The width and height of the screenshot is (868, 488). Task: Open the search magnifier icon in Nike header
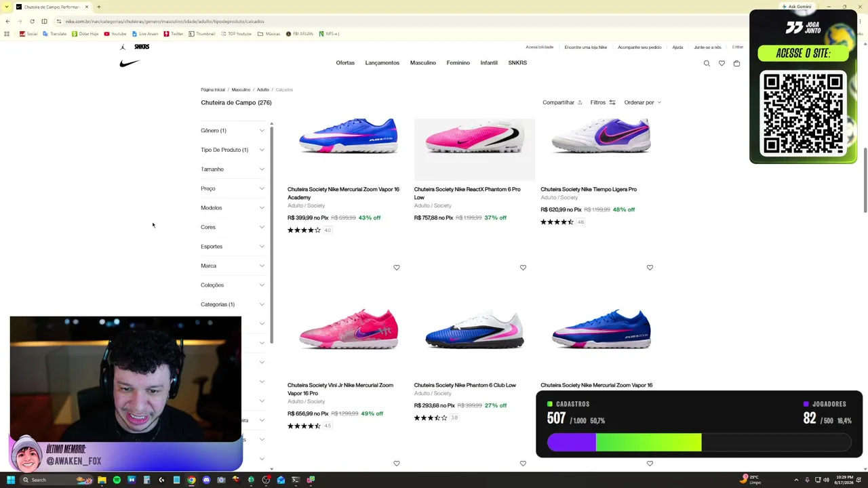[x=707, y=63]
